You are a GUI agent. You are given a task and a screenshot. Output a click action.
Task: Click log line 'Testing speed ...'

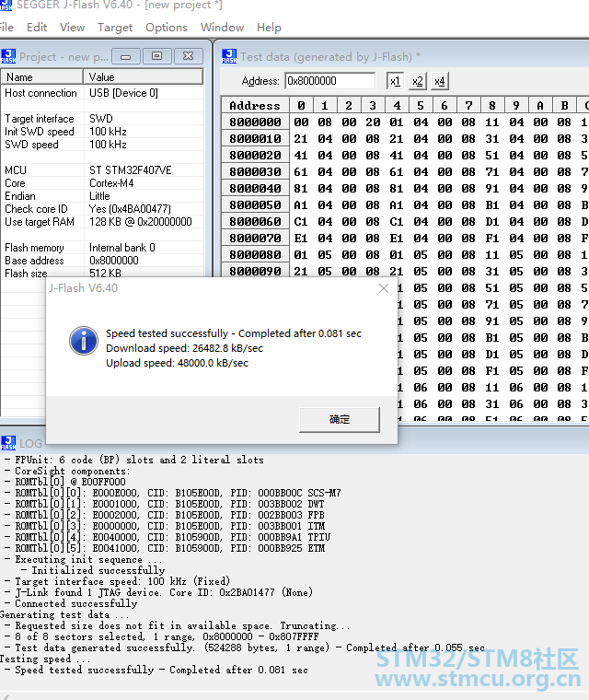44,659
